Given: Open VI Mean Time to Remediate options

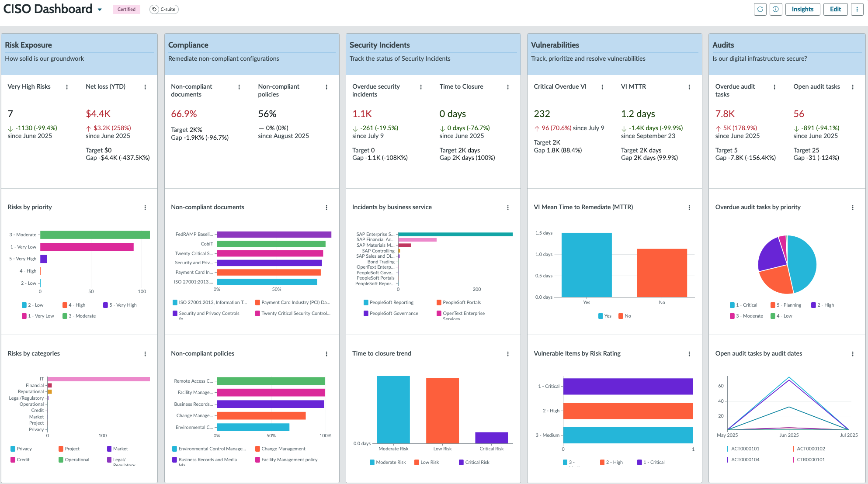Looking at the screenshot, I should pos(689,207).
